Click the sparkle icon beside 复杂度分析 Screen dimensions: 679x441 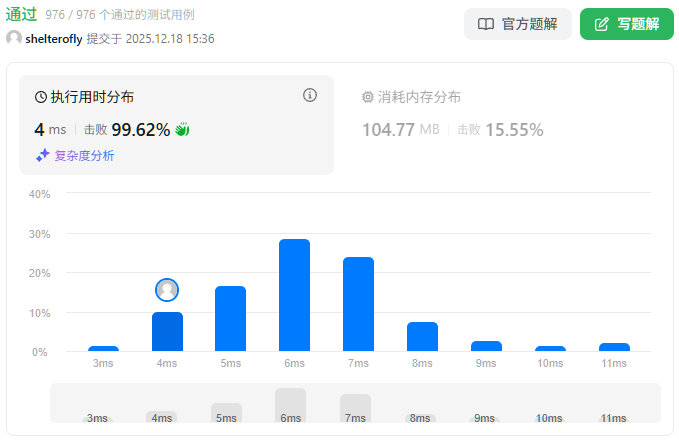pyautogui.click(x=43, y=155)
